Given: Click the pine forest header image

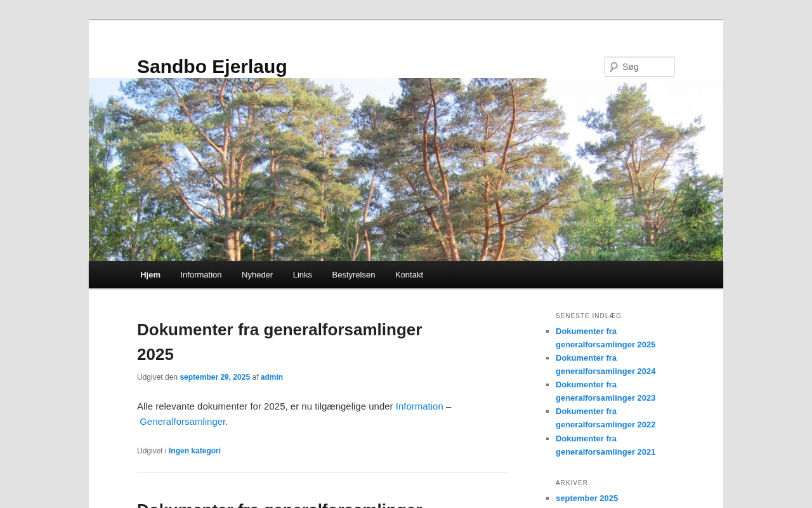Looking at the screenshot, I should [x=406, y=170].
